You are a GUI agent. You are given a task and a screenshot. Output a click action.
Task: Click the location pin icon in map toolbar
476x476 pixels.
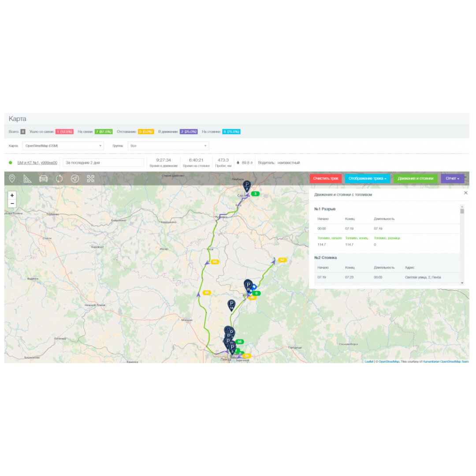(x=12, y=178)
